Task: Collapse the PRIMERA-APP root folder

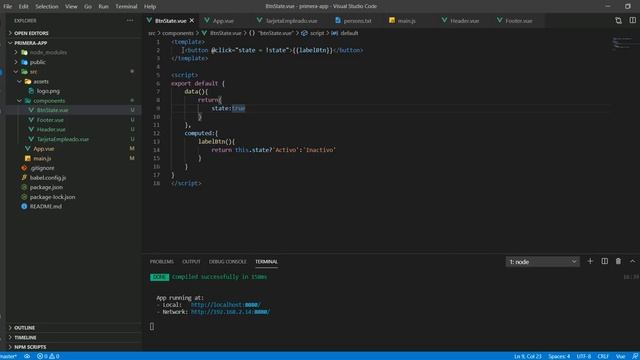Action: 31,43
